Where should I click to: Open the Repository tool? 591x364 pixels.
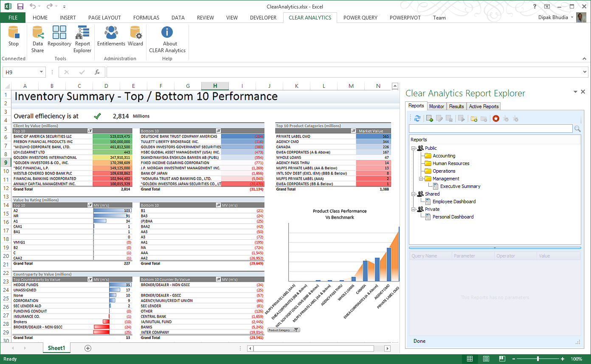point(59,38)
